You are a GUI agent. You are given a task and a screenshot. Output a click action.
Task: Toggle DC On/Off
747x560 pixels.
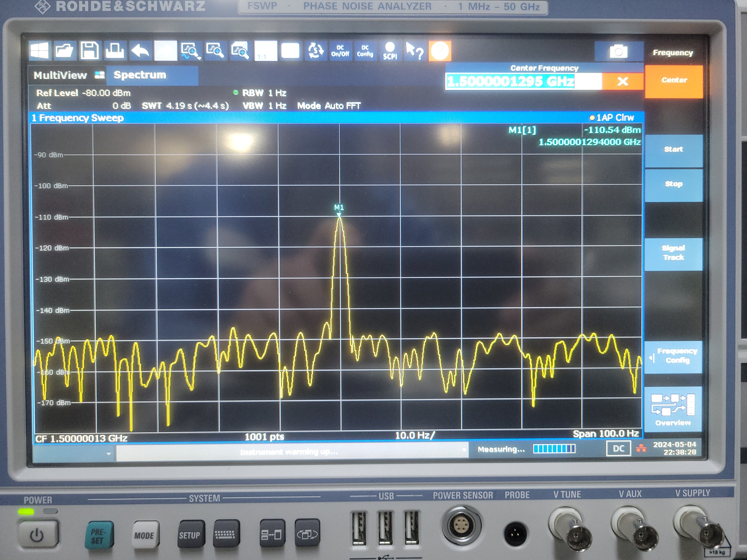coord(340,51)
